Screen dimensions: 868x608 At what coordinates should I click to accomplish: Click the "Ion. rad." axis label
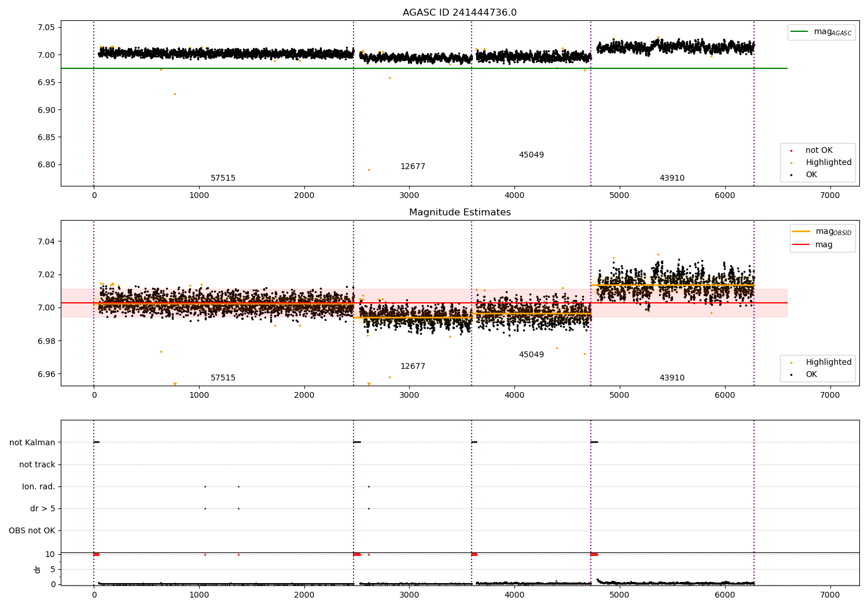click(39, 486)
